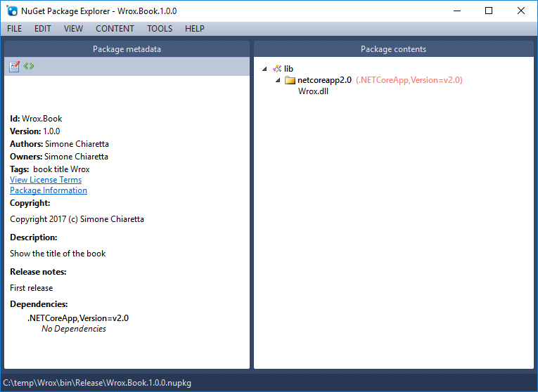The image size is (538, 392).
Task: Open the Package Information link
Action: pyautogui.click(x=49, y=190)
